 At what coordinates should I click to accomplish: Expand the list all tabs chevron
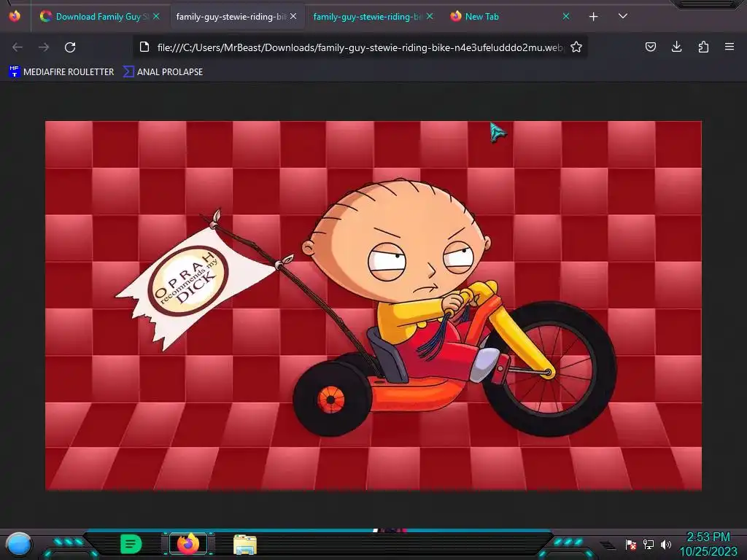(623, 16)
